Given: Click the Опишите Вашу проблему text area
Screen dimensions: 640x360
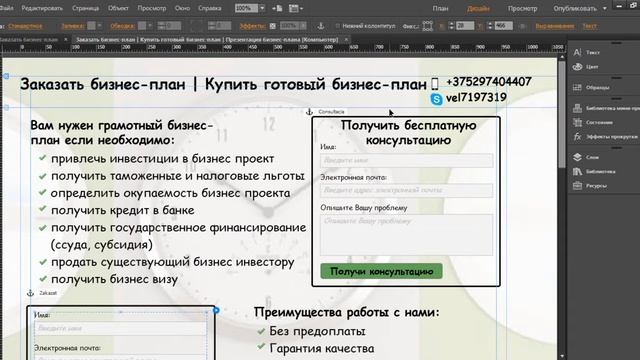Looking at the screenshot, I should [x=407, y=235].
